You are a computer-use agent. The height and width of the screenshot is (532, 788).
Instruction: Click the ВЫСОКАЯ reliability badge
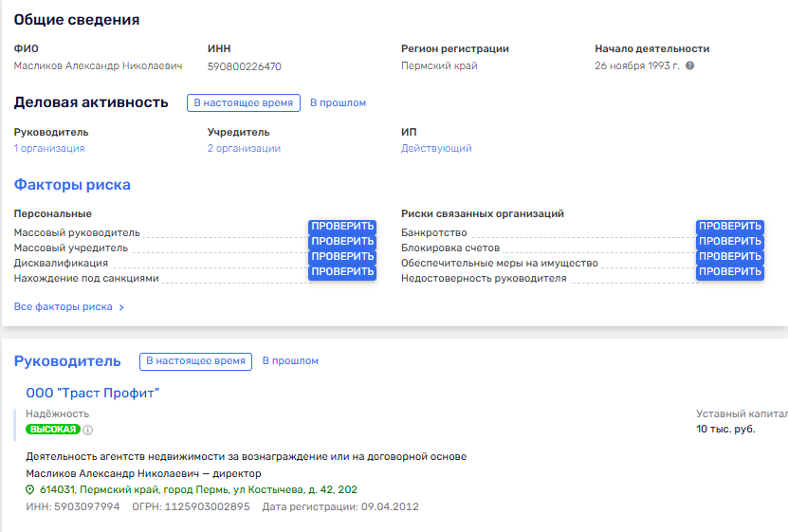[52, 430]
